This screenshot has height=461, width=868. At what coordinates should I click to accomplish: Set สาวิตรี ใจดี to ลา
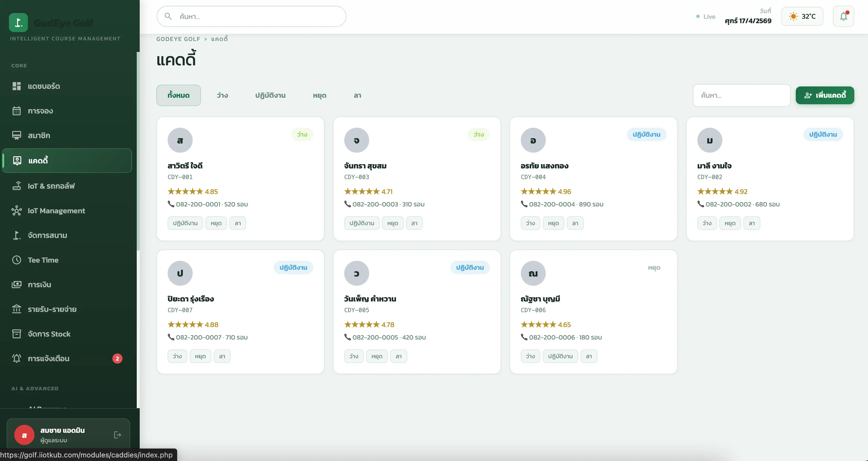pyautogui.click(x=238, y=223)
